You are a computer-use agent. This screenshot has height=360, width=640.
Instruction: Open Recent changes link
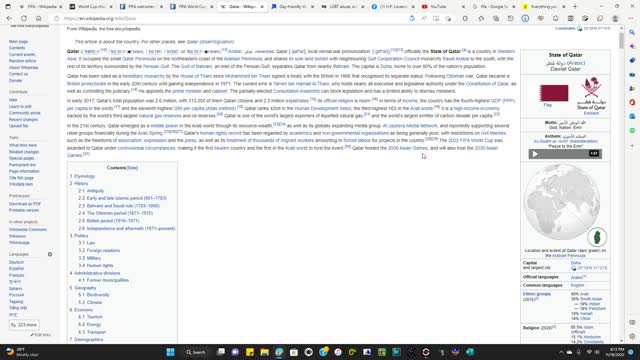tap(23, 120)
